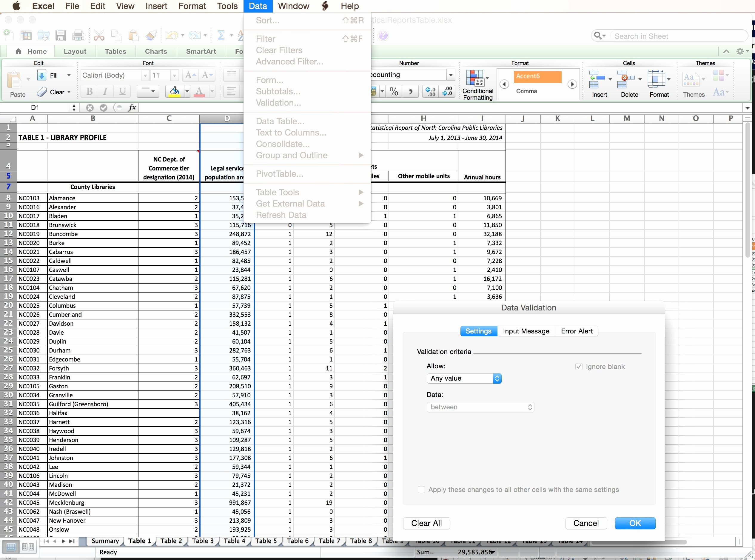Create a new workbook
The height and width of the screenshot is (560, 755).
click(8, 35)
